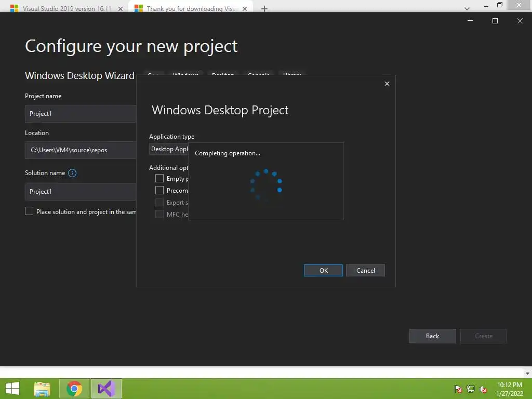The width and height of the screenshot is (532, 399).
Task: Cancel the Windows Desktop Project dialog
Action: [365, 270]
